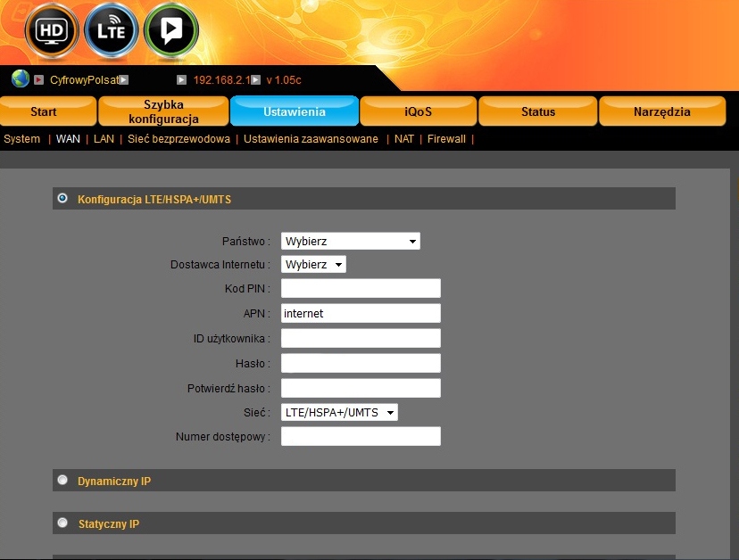Click the red arrow icon before CyfrowyPolsat
The image size is (739, 560).
39,79
